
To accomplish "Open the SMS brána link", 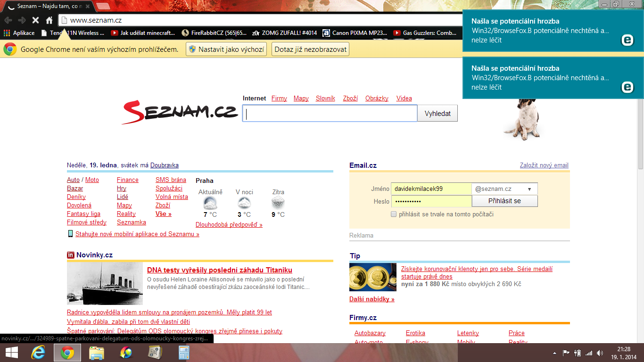I will click(x=171, y=180).
